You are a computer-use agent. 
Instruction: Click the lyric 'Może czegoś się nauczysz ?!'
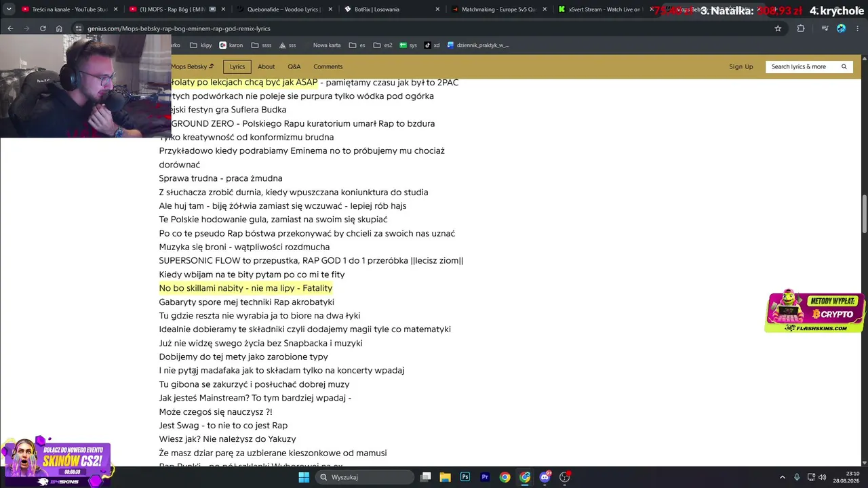pyautogui.click(x=216, y=411)
